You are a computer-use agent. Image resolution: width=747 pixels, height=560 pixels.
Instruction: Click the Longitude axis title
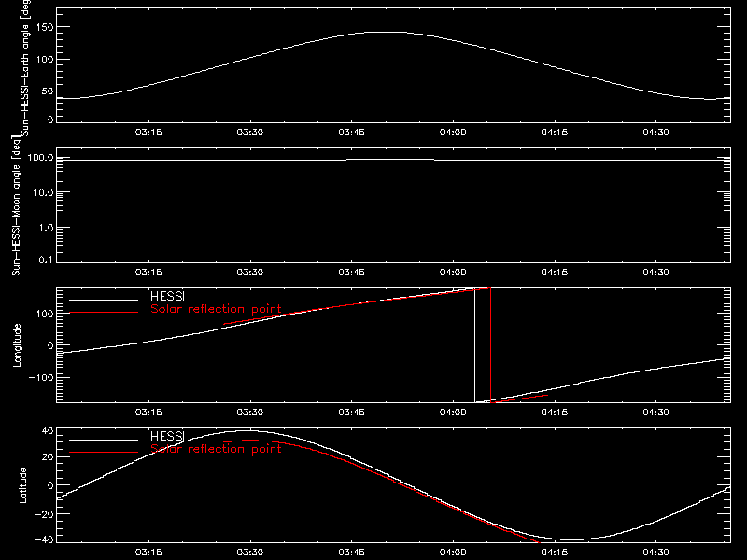(17, 345)
